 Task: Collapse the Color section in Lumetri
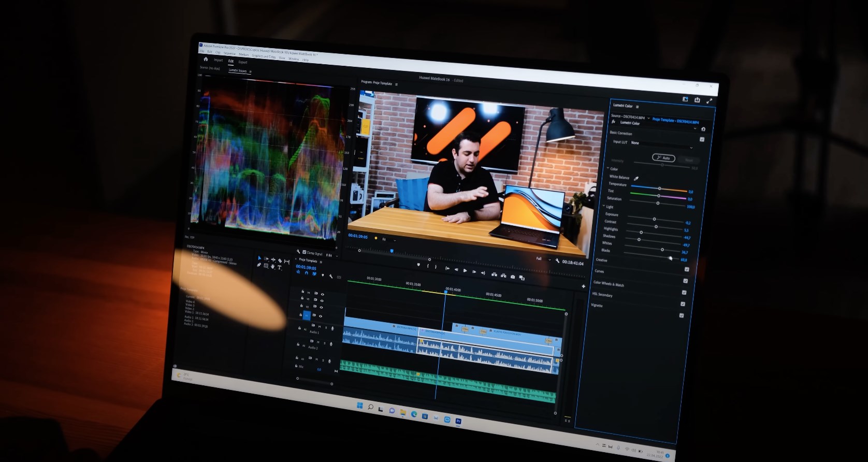(x=608, y=168)
